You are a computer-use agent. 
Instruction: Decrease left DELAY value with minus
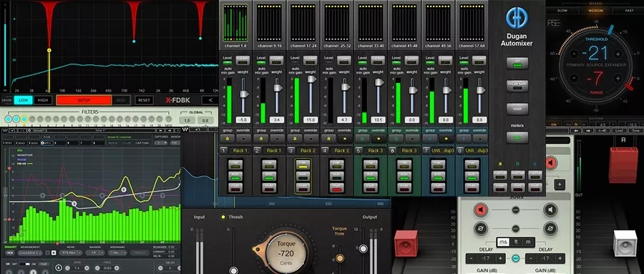472,258
